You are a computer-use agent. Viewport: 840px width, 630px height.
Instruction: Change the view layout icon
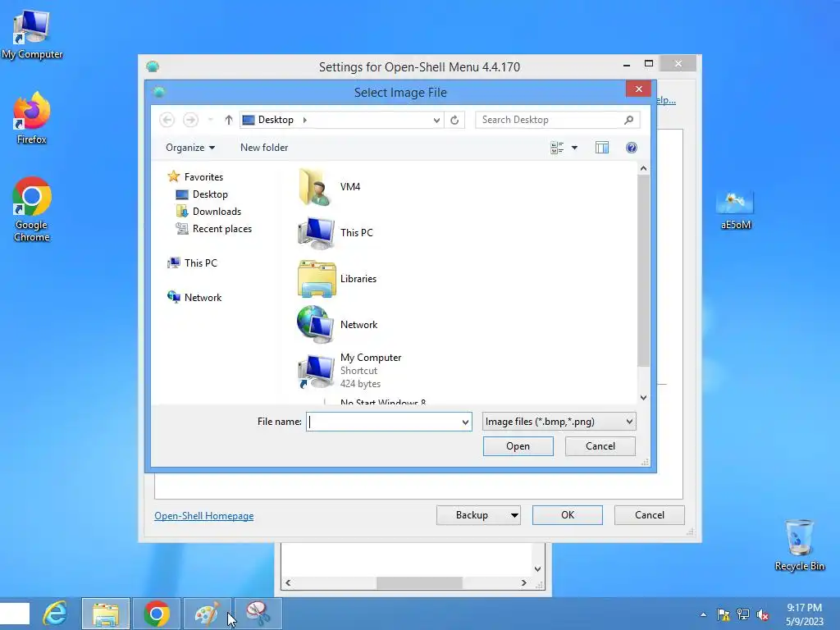(557, 148)
